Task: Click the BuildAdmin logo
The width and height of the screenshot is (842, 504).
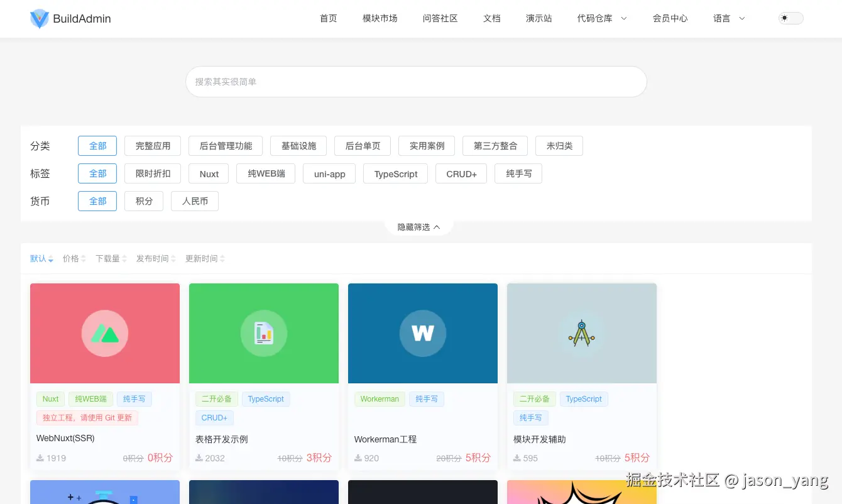Action: pos(70,19)
